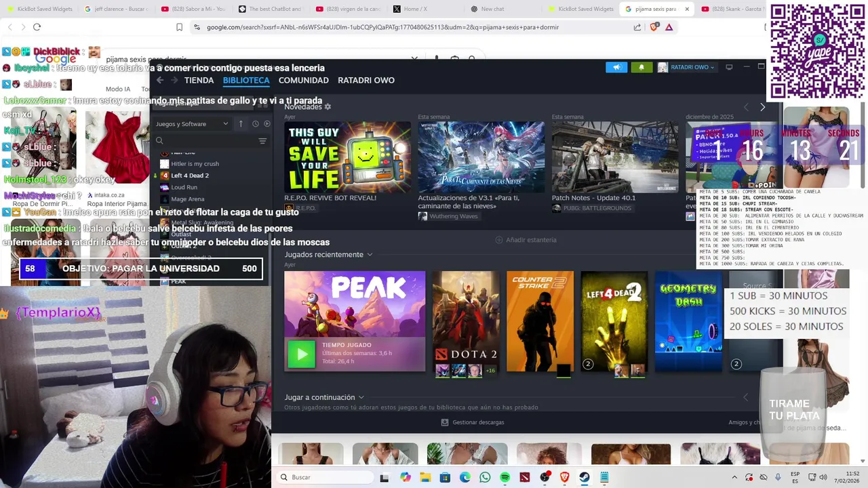868x488 pixels.
Task: Click the browser address bar URL
Action: coord(382,27)
